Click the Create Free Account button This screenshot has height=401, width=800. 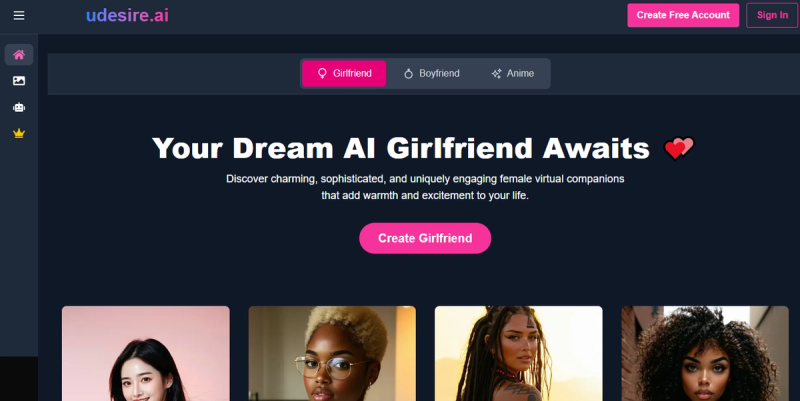click(x=683, y=15)
